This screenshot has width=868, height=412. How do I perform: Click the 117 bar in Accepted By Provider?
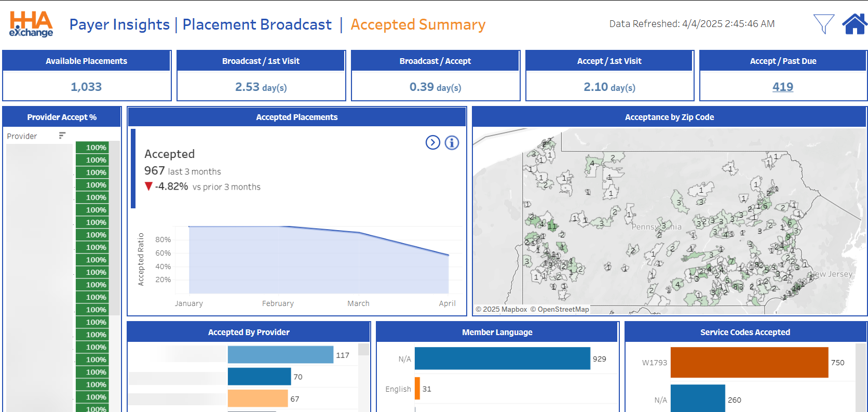(280, 355)
